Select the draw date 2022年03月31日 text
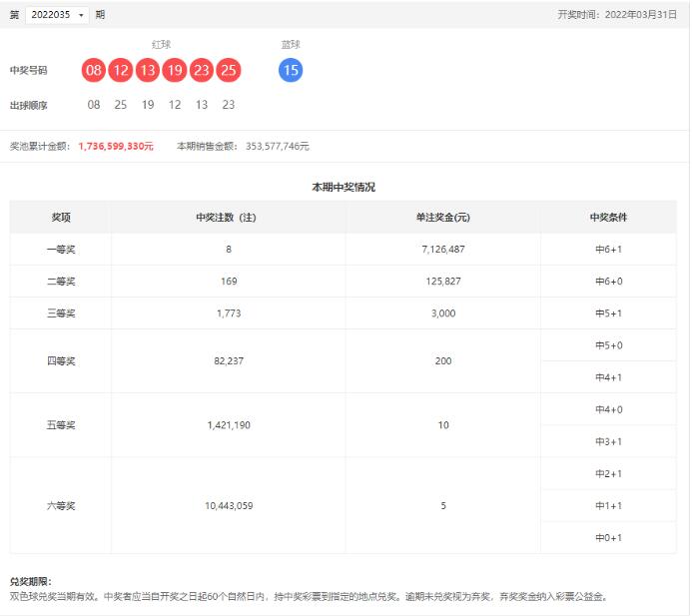Viewport: 693px width, 616px height. click(x=641, y=15)
